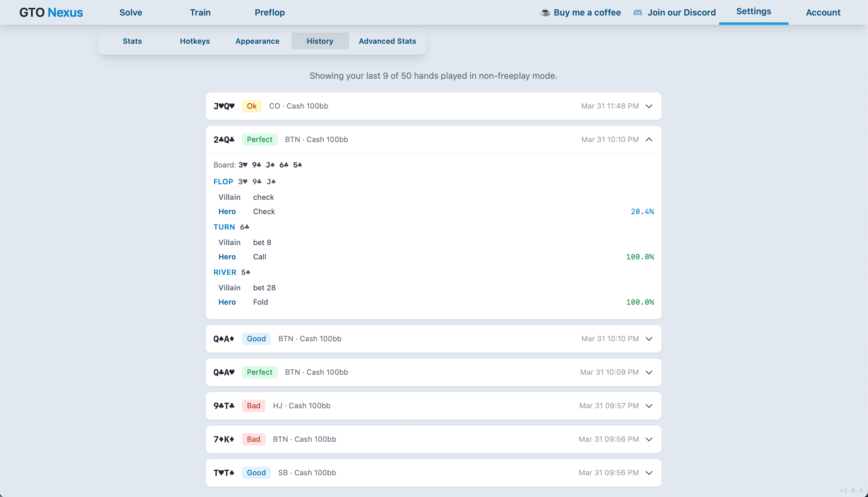Open the Train page
This screenshot has width=868, height=497.
click(x=200, y=12)
